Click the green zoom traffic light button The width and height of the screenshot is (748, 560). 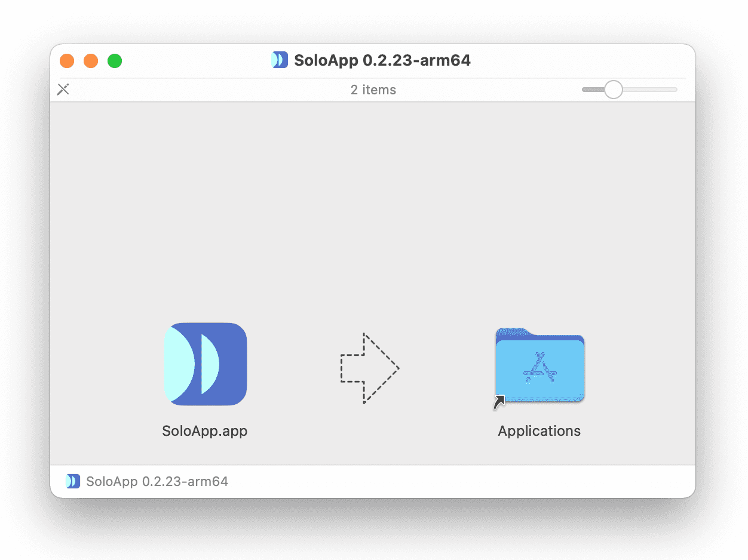pos(115,60)
